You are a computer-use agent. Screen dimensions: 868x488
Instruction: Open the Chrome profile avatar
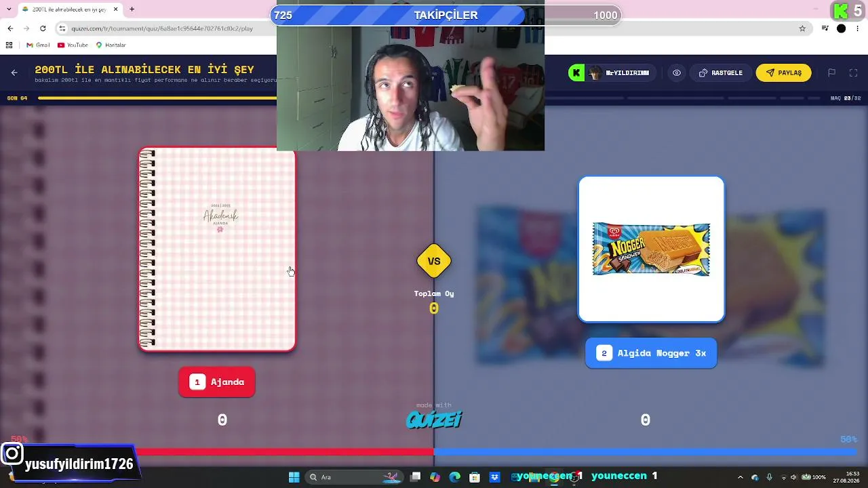click(841, 28)
